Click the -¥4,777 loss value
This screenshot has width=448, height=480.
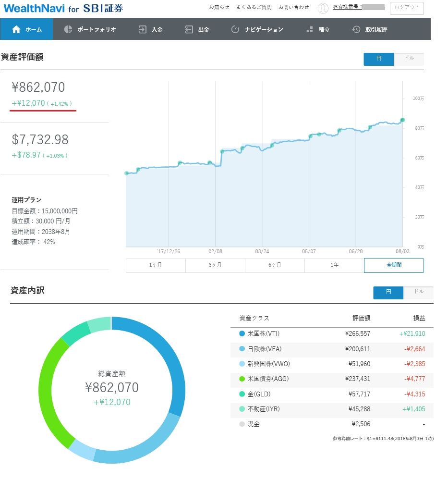[414, 379]
